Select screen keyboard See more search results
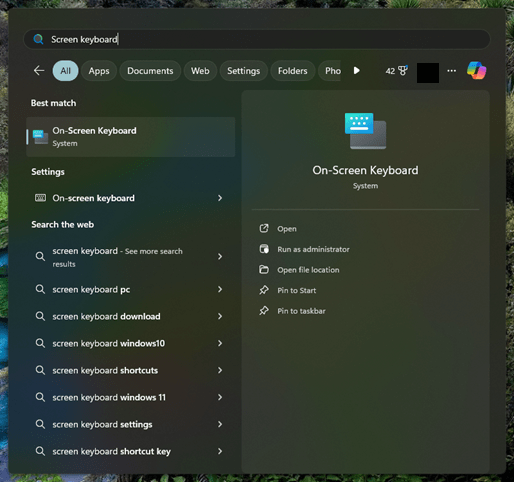The width and height of the screenshot is (514, 482). pyautogui.click(x=131, y=257)
